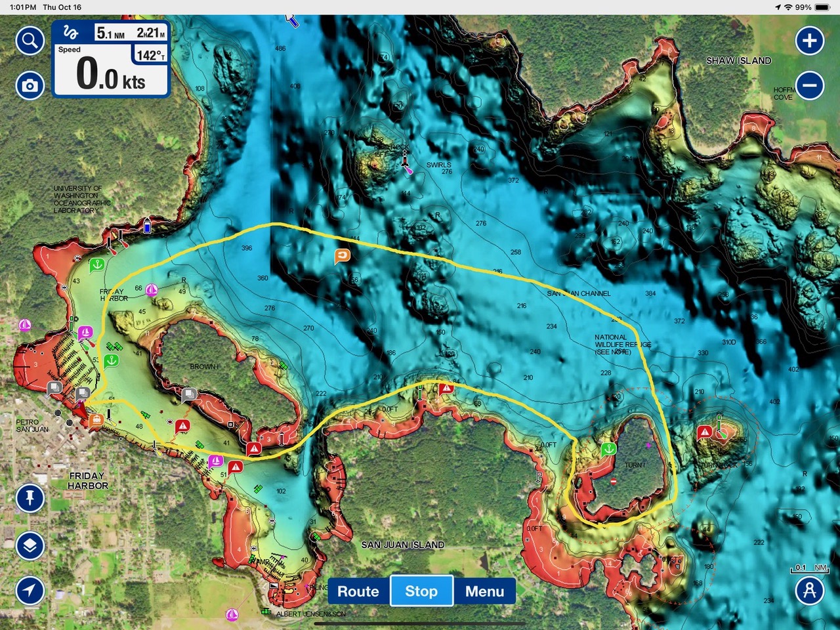Stop the track recording
This screenshot has width=840, height=630.
421,591
